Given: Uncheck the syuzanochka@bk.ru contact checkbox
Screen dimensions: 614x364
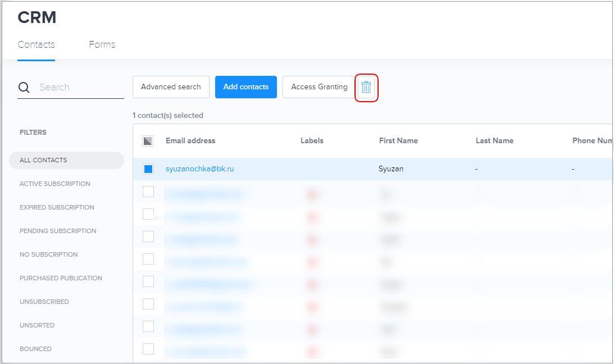Looking at the screenshot, I should (x=148, y=169).
